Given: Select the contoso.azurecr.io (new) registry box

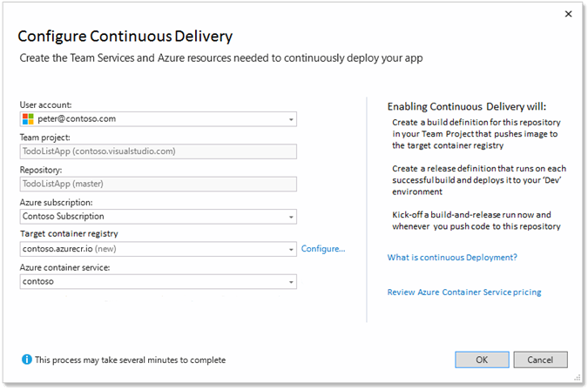Looking at the screenshot, I should (x=159, y=249).
